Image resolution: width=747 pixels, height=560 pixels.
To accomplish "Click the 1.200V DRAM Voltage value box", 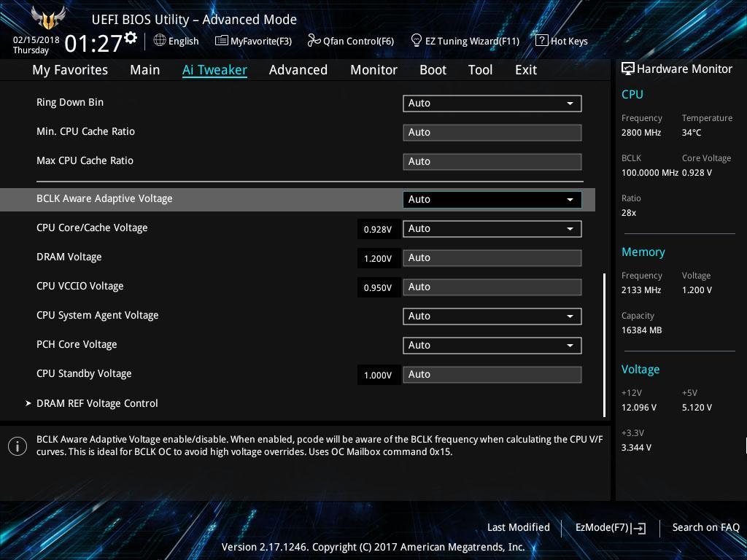I will pos(379,259).
